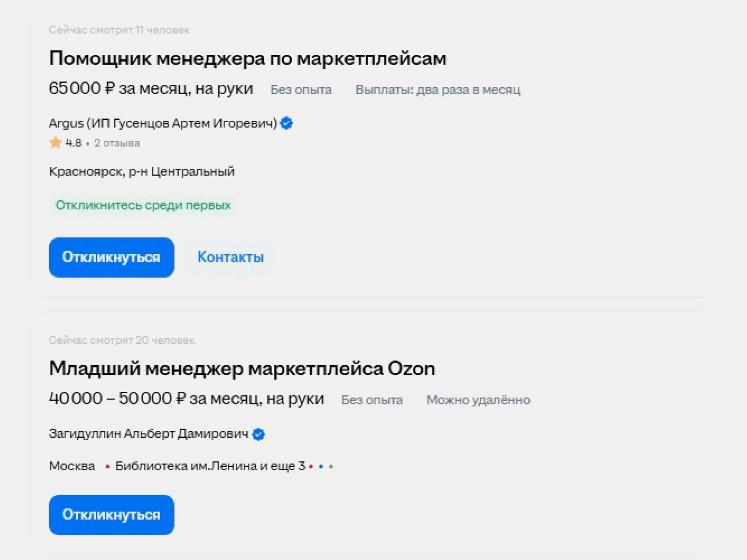This screenshot has height=560, width=747.
Task: Open Argus (ИП Гусенцов Артем Игоревич) employer page
Action: [x=162, y=124]
